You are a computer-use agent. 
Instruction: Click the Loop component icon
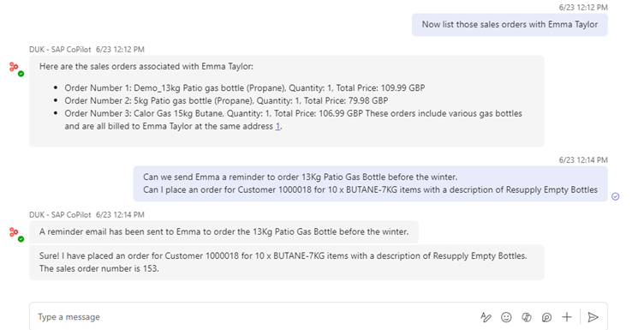(546, 317)
